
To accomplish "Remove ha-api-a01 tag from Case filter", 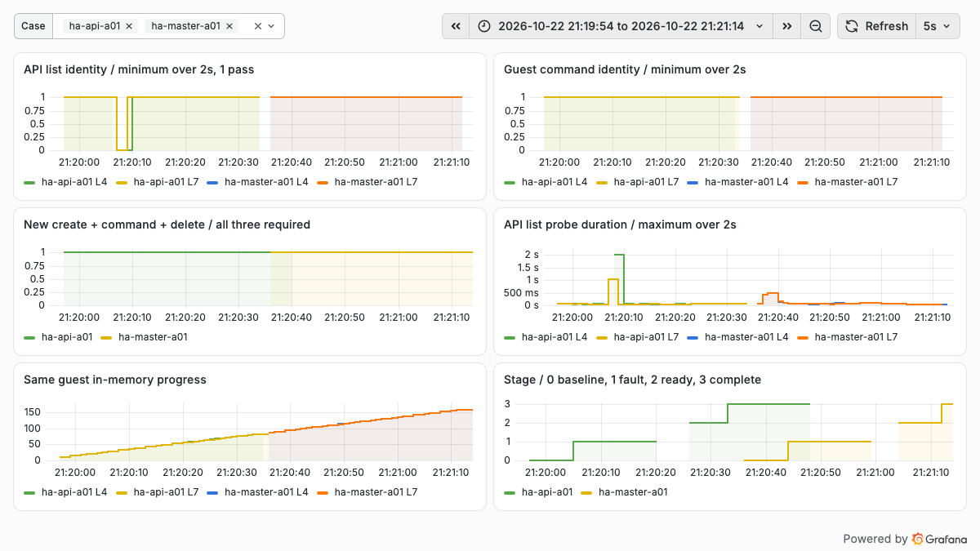I will tap(129, 26).
